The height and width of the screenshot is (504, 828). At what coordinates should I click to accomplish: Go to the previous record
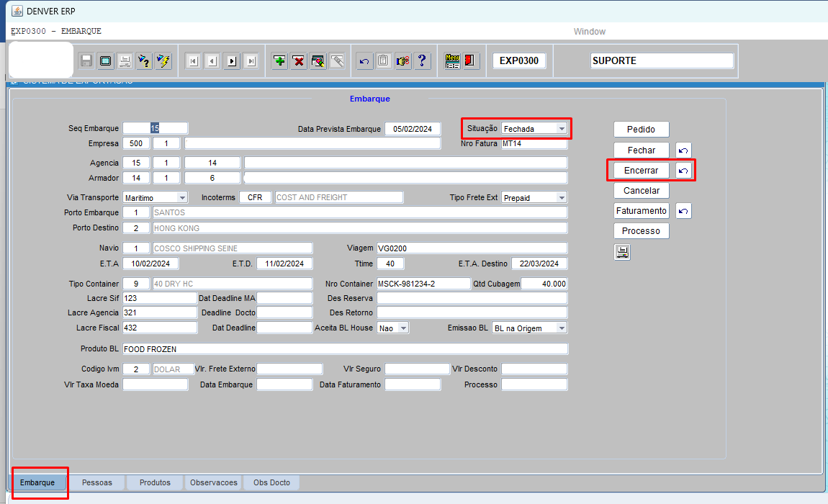212,61
